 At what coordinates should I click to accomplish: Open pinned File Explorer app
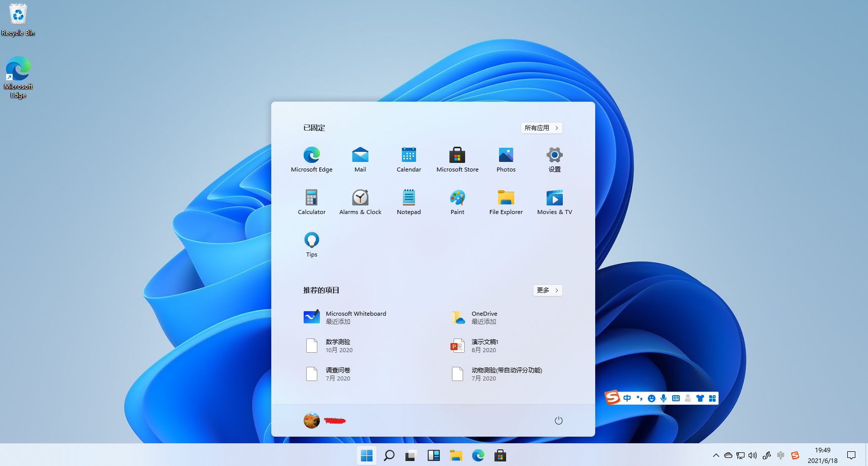[x=506, y=202]
